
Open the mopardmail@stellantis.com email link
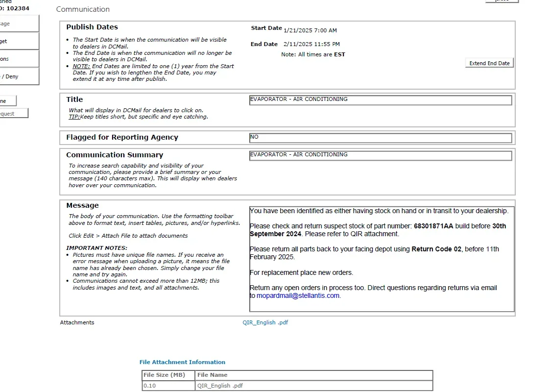[x=298, y=296]
